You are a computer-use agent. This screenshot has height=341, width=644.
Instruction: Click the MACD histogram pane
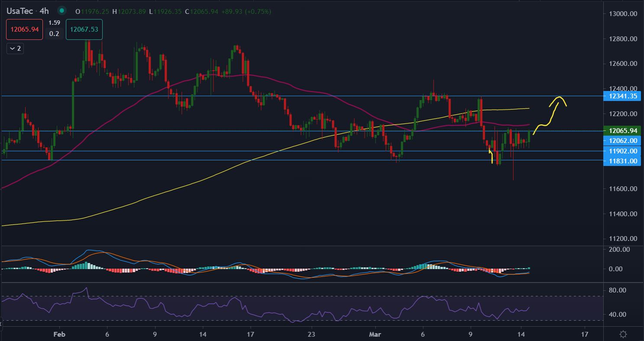[x=260, y=269]
